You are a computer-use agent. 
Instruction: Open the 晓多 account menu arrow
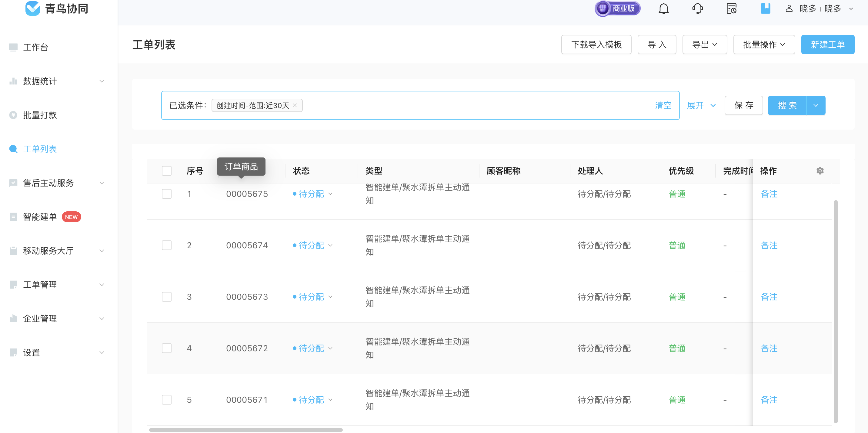(851, 9)
